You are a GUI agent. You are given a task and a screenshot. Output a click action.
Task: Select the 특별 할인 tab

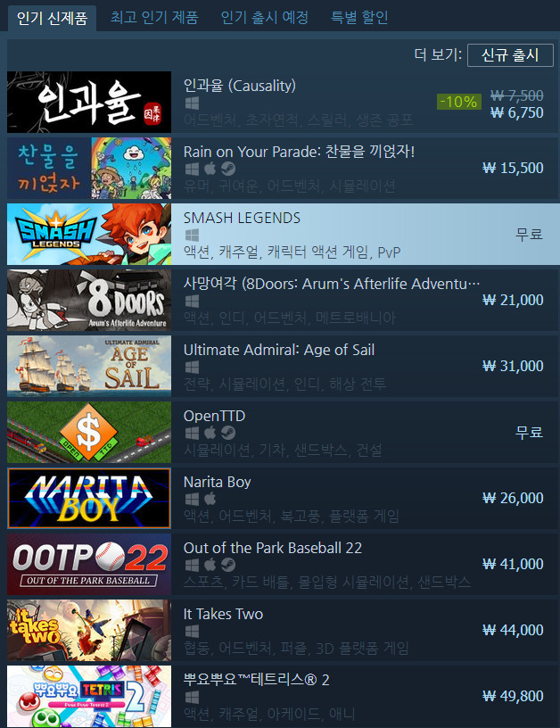click(359, 18)
